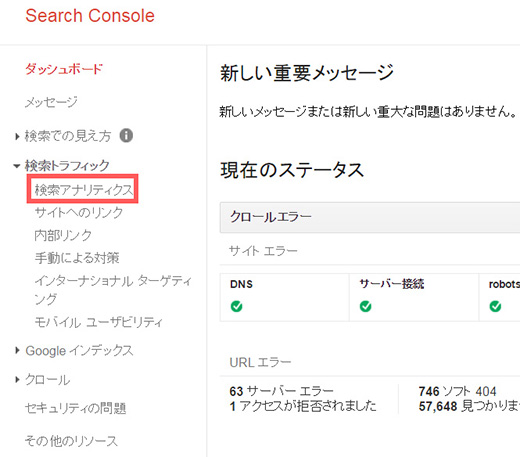Open 手動による対策 page
This screenshot has width=520, height=457.
click(77, 258)
